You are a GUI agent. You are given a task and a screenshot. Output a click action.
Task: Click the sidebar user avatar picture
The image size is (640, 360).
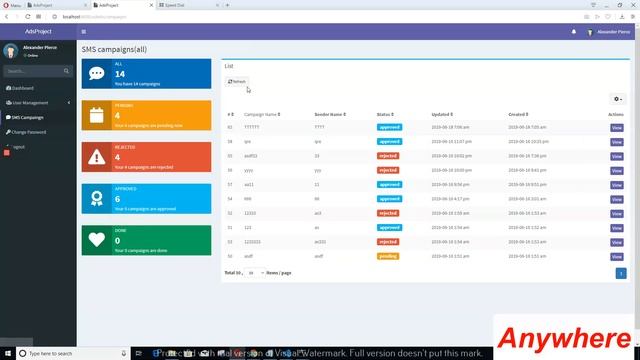tap(11, 51)
